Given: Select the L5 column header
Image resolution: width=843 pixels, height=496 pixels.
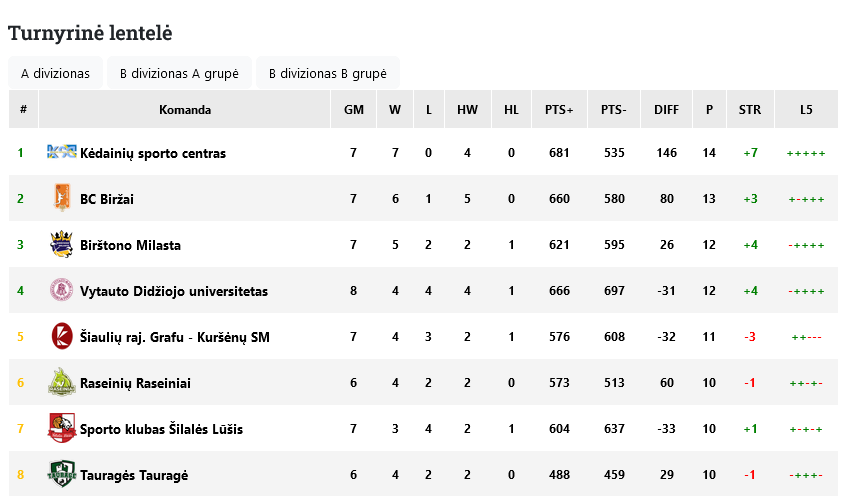Looking at the screenshot, I should coord(806,110).
